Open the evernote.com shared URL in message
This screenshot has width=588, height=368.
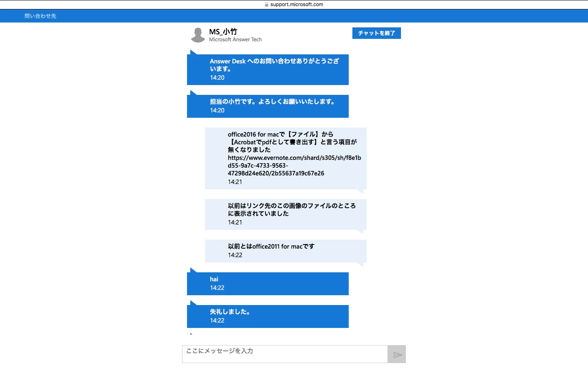tap(294, 166)
